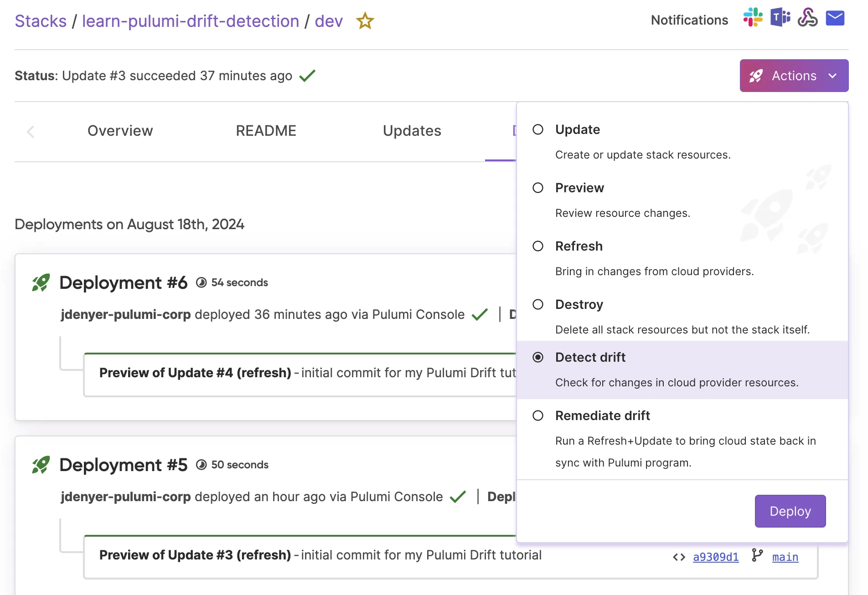The height and width of the screenshot is (595, 868).
Task: Click jdenyer-pulumi-corp in Deployment #6
Action: point(126,314)
